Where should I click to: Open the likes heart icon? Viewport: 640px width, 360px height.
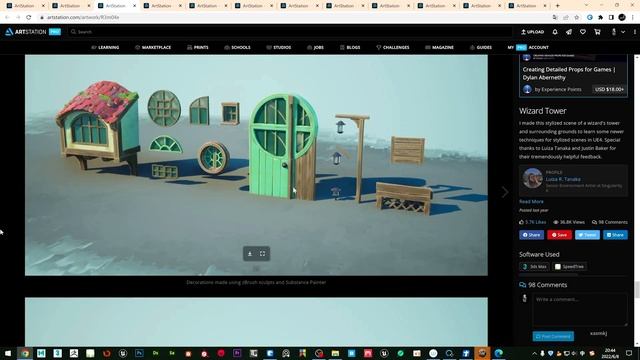pos(583,32)
